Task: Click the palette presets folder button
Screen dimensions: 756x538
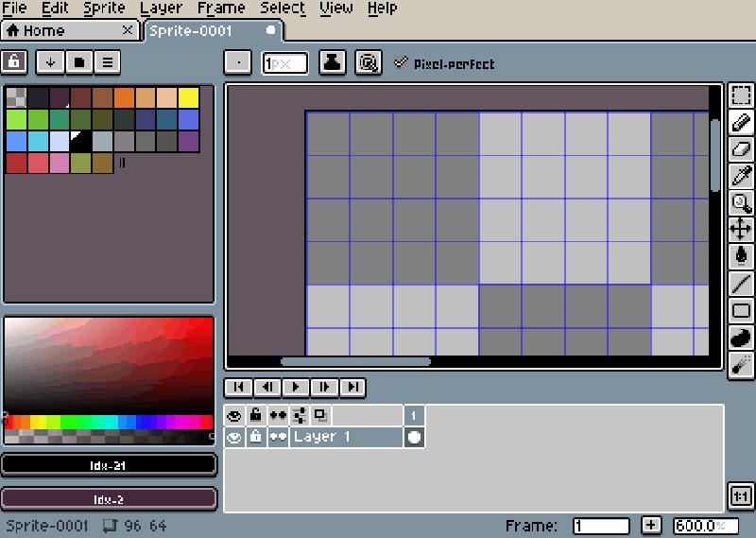Action: pos(79,62)
